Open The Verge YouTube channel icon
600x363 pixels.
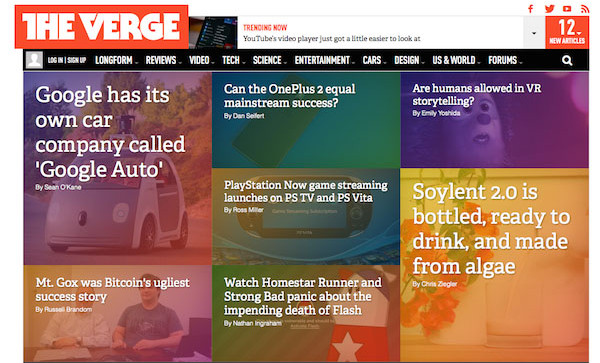(x=567, y=8)
